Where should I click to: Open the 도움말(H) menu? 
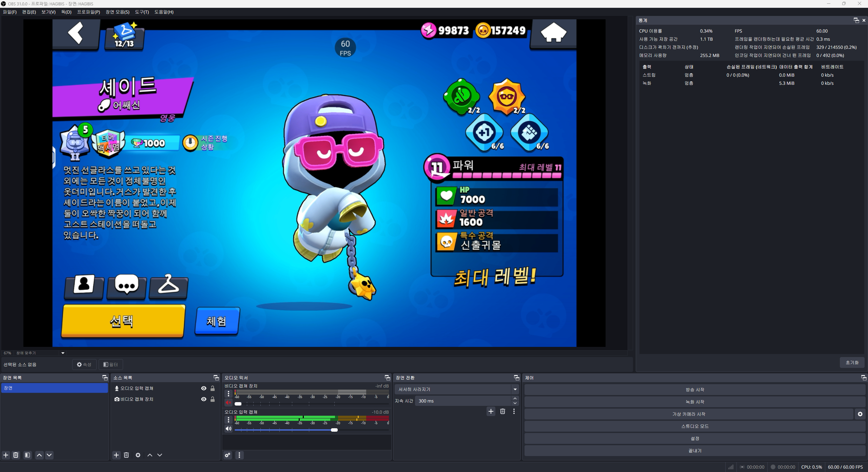point(164,12)
